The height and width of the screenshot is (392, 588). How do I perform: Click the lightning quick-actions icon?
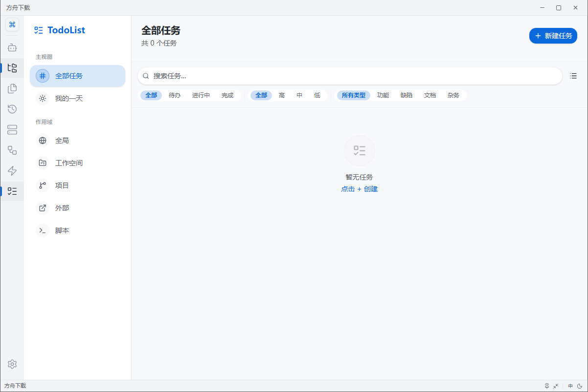[12, 171]
